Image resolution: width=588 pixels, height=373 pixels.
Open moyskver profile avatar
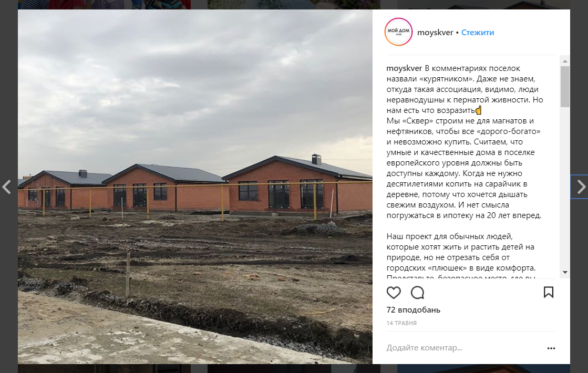click(x=398, y=32)
